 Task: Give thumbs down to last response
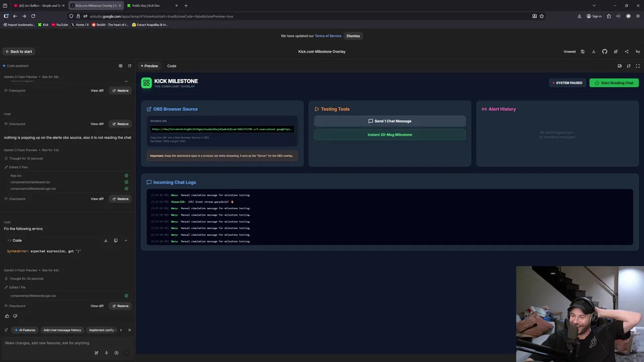pos(15,316)
